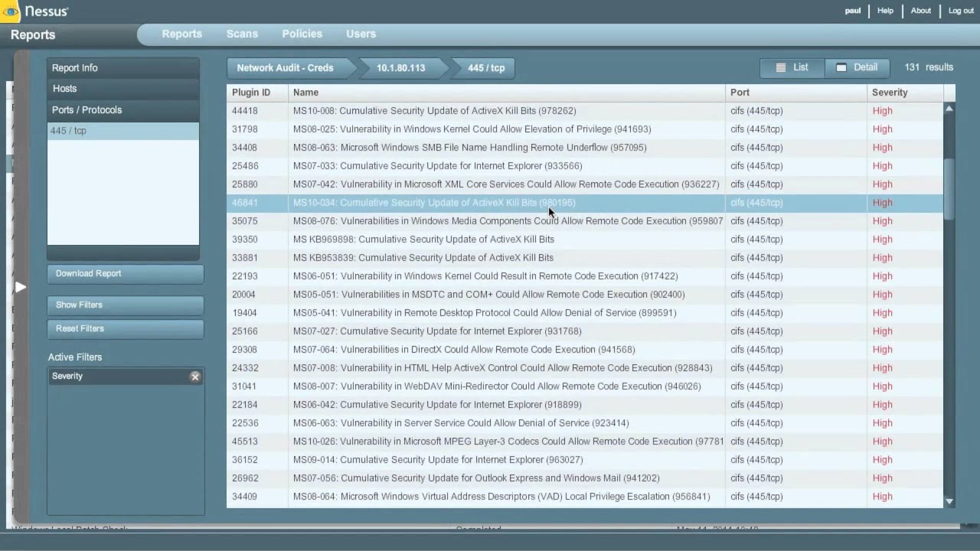Switch to Detail view
This screenshot has height=551, width=980.
pos(857,67)
